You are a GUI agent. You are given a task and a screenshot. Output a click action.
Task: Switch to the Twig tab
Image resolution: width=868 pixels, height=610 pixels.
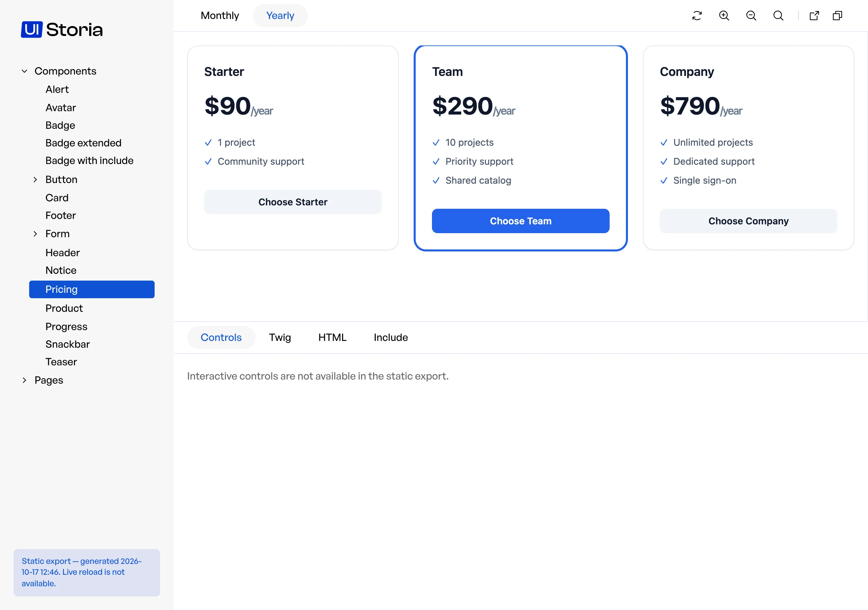pos(280,338)
